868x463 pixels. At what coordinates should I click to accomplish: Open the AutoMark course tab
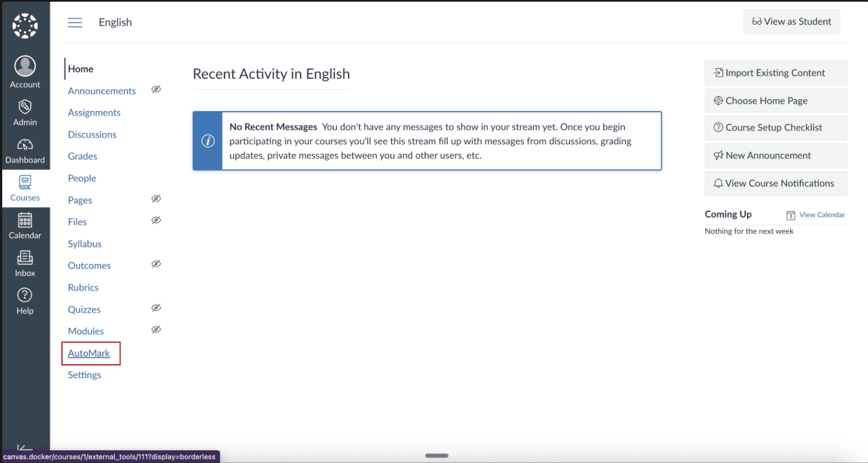[90, 353]
